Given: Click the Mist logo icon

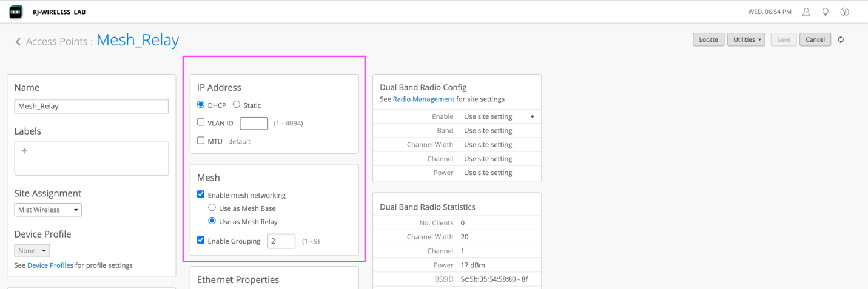Looking at the screenshot, I should tap(16, 12).
